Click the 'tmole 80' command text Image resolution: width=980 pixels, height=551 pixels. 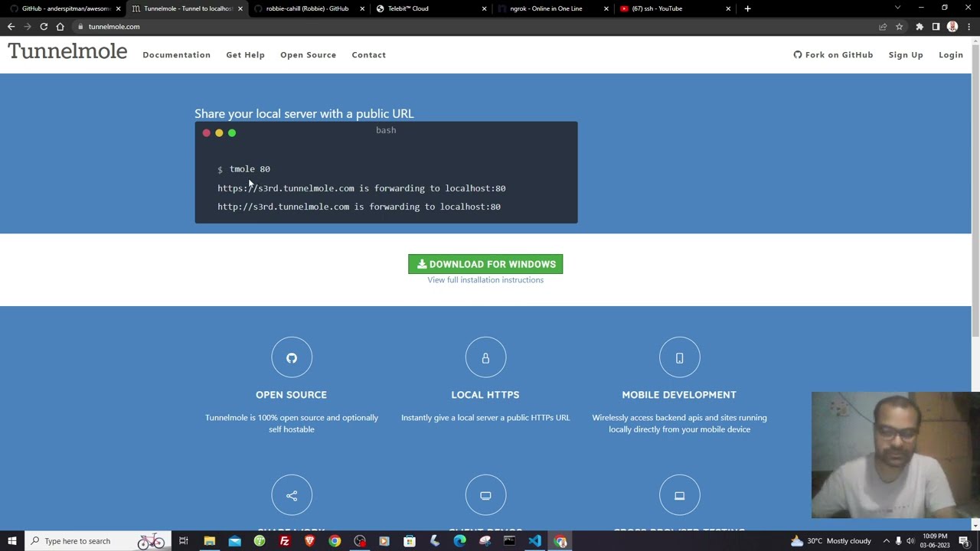[x=250, y=169]
